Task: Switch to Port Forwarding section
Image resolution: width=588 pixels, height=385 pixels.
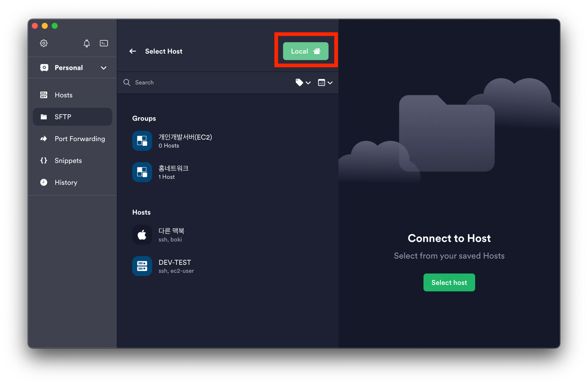Action: click(79, 139)
